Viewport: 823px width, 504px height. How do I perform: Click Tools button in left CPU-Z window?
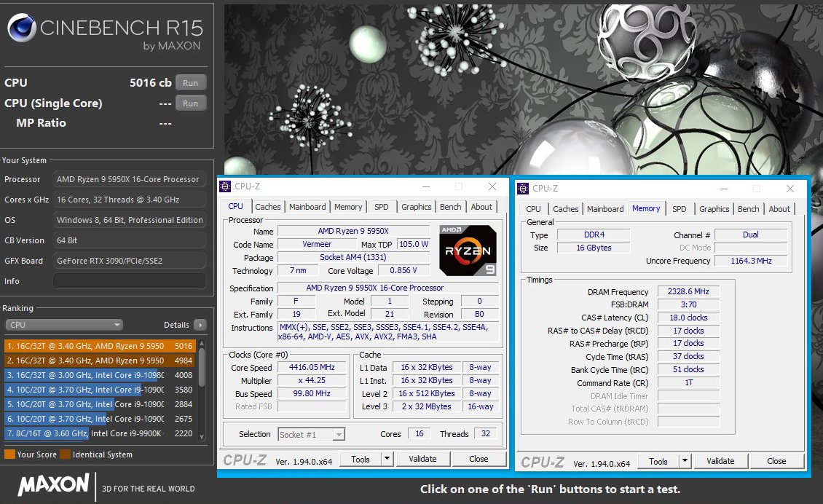pyautogui.click(x=360, y=459)
